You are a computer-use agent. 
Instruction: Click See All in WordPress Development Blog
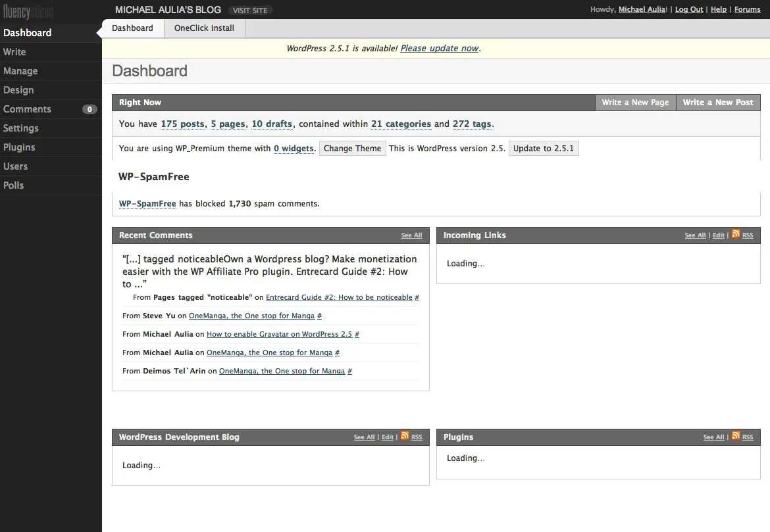click(365, 437)
